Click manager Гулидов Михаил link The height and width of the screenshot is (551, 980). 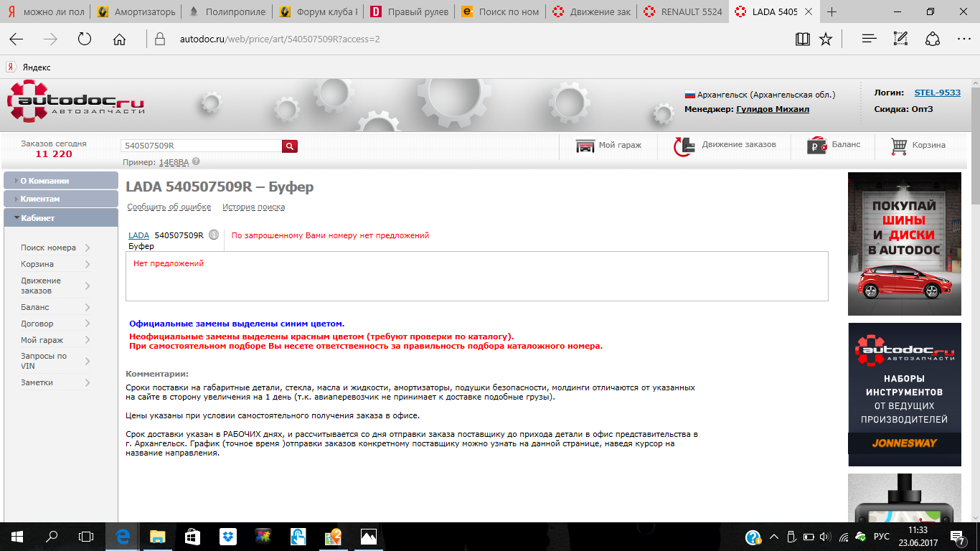[773, 109]
